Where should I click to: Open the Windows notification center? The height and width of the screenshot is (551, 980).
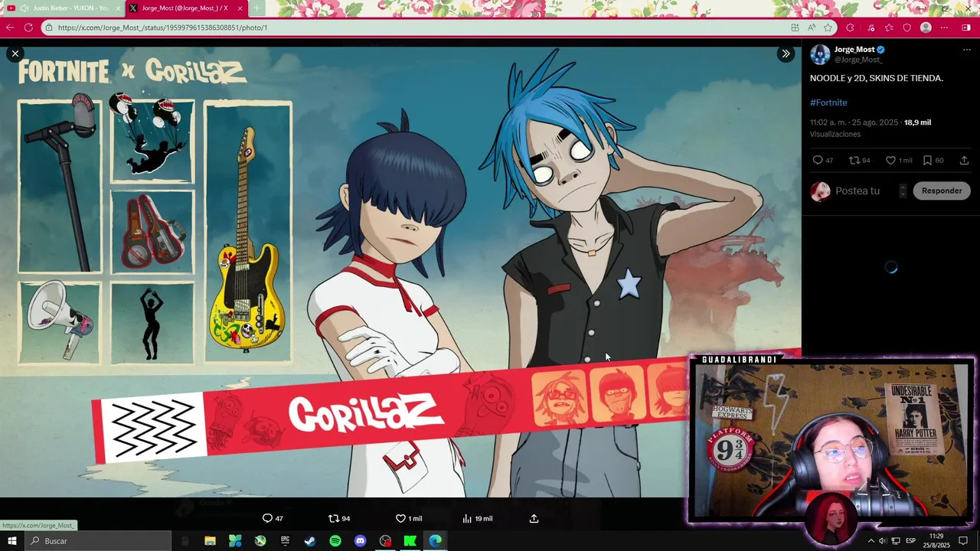click(964, 541)
